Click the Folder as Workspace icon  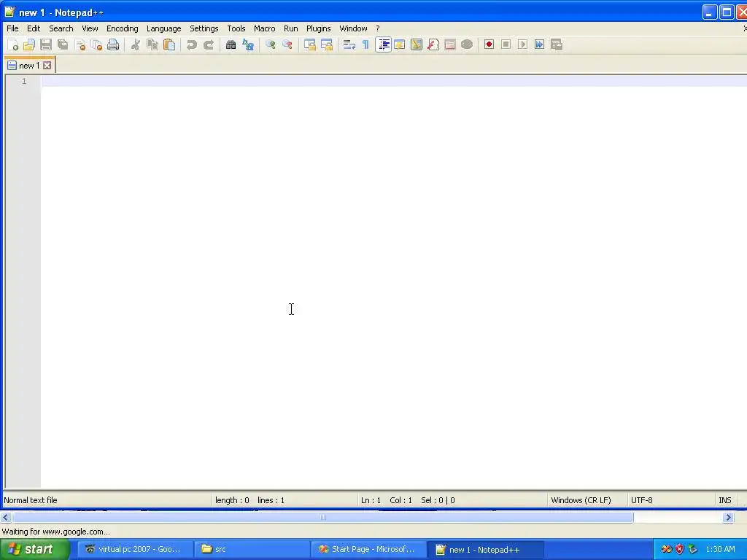449,44
